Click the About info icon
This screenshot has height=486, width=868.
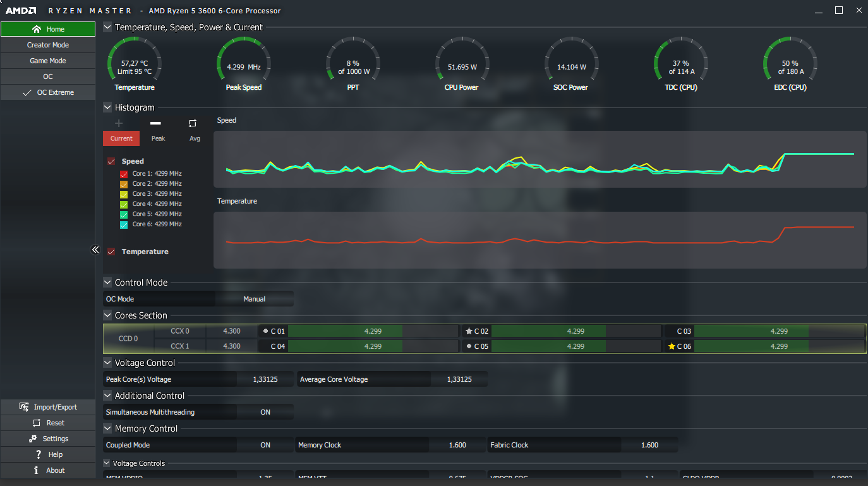(x=36, y=470)
